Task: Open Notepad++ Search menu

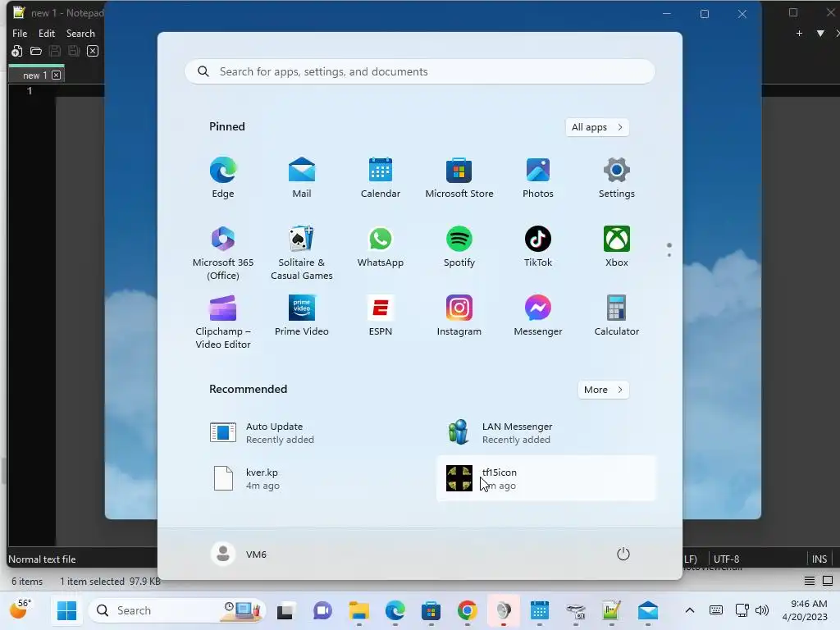Action: click(80, 33)
